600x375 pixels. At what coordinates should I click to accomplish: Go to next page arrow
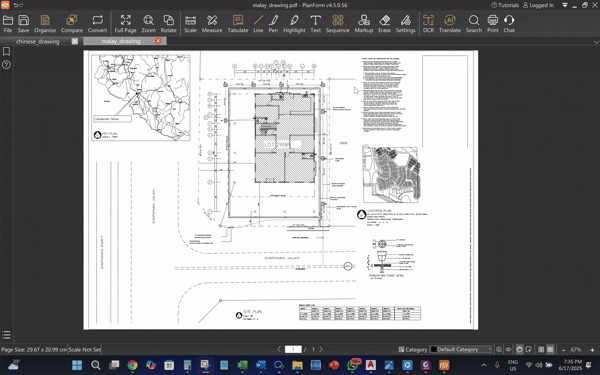click(321, 349)
